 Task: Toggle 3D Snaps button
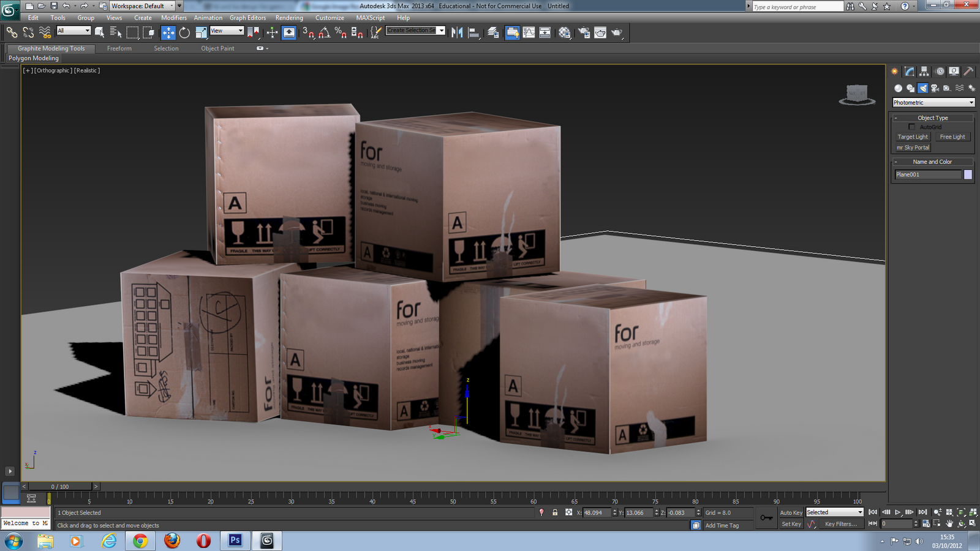(x=308, y=32)
